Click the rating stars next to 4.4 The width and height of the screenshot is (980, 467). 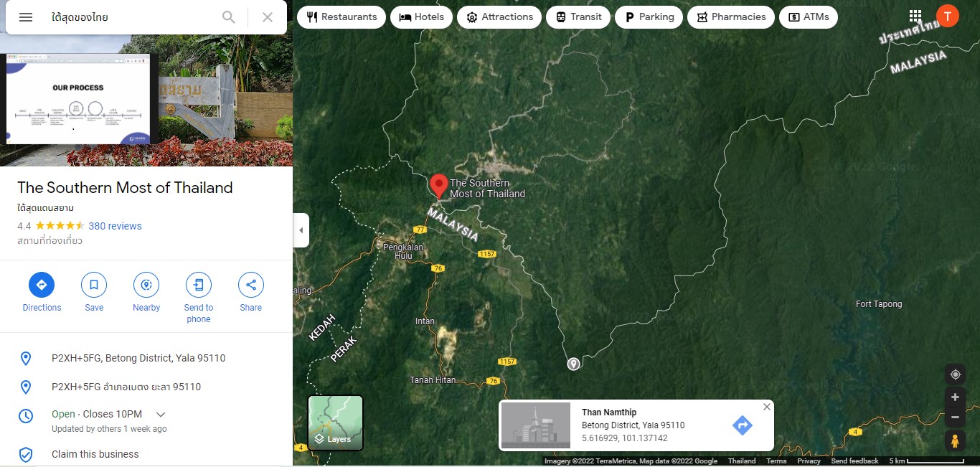point(60,226)
